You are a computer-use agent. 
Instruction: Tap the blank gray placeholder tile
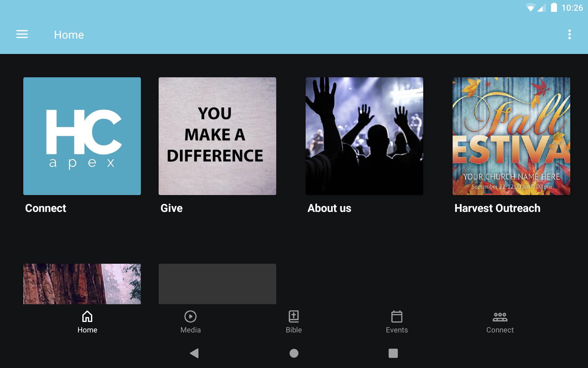pyautogui.click(x=217, y=284)
